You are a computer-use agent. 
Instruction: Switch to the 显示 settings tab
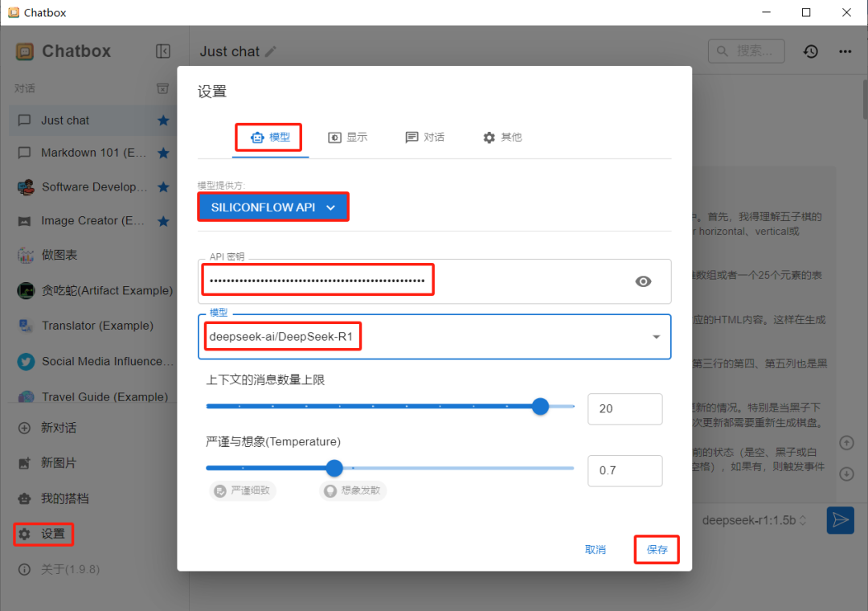348,137
